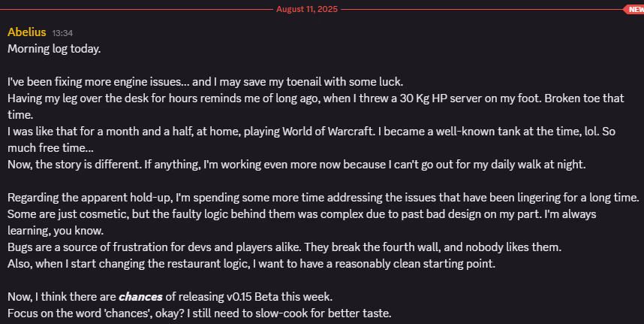Click the bold italic word 'chances'
This screenshot has width=644, height=324.
point(141,297)
